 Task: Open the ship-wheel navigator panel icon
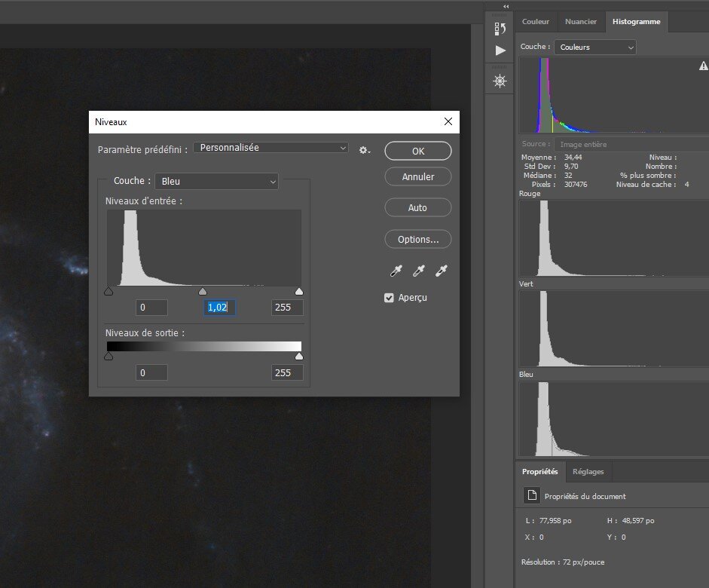pyautogui.click(x=500, y=81)
